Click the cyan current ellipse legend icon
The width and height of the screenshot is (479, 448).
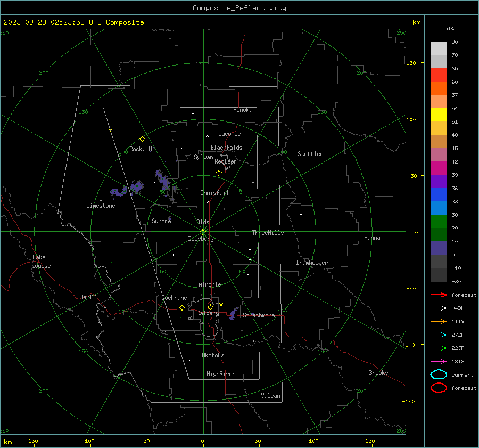439,374
